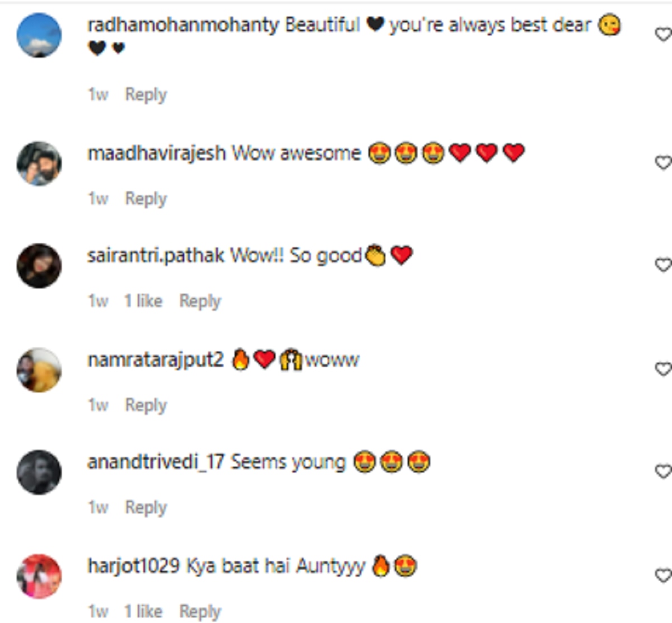The image size is (672, 623).
Task: Open radhamohanmohanty's profile picture
Action: [x=39, y=35]
